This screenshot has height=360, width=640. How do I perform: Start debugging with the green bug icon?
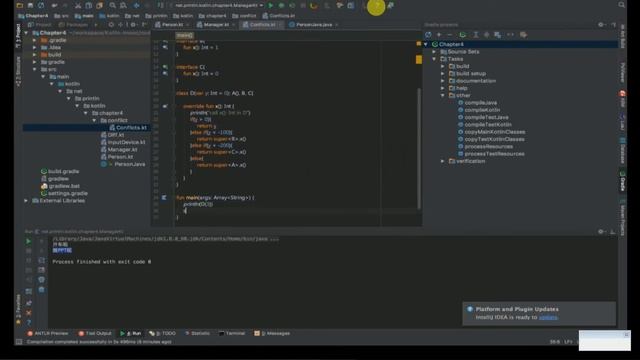(281, 6)
